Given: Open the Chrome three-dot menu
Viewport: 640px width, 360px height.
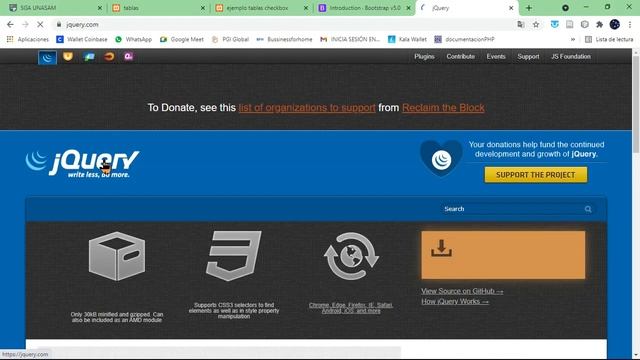Looking at the screenshot, I should (x=630, y=24).
